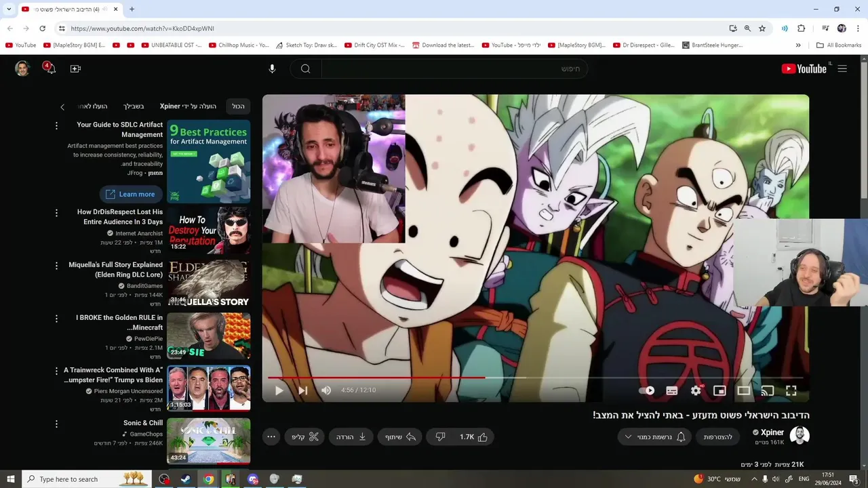Screen dimensions: 868x488
Task: Open a new Chrome tab
Action: click(132, 9)
